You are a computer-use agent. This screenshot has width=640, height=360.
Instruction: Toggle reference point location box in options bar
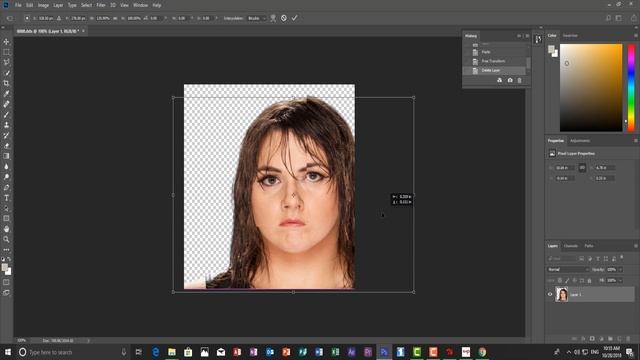click(27, 18)
